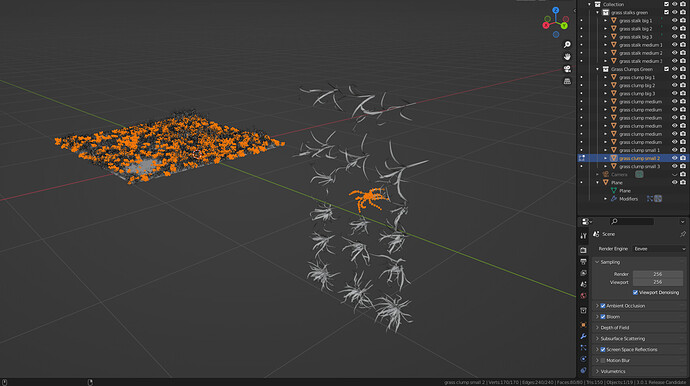Uncheck the Grass Clumps Green collection checkbox
The image size is (690, 386).
click(x=666, y=69)
